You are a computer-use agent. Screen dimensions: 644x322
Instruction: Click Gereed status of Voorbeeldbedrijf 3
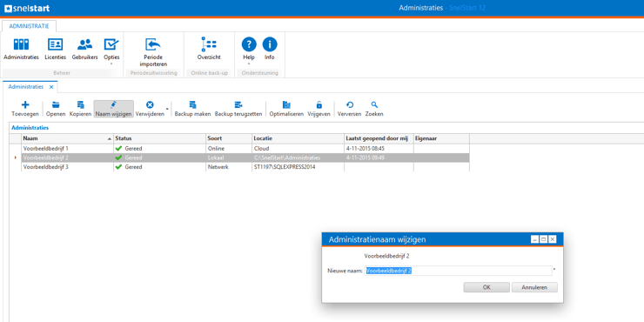coord(159,167)
